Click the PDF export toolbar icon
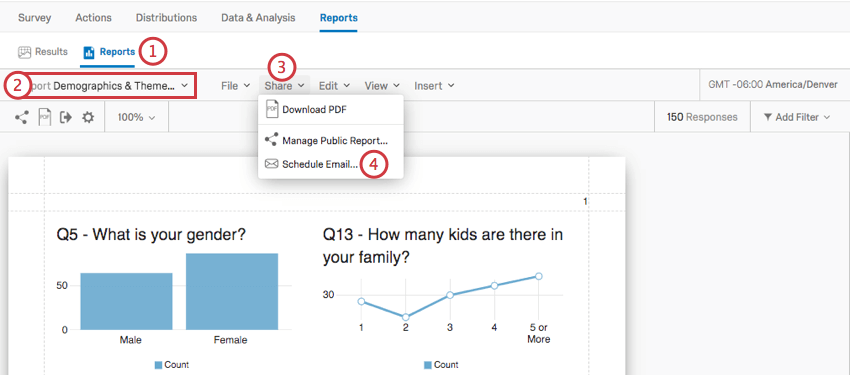 click(x=44, y=117)
